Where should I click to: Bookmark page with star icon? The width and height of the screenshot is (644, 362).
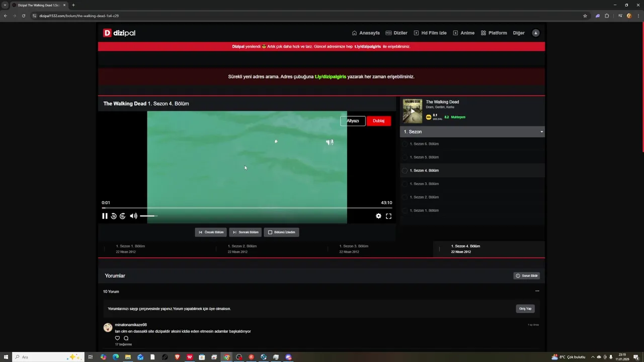(x=585, y=16)
